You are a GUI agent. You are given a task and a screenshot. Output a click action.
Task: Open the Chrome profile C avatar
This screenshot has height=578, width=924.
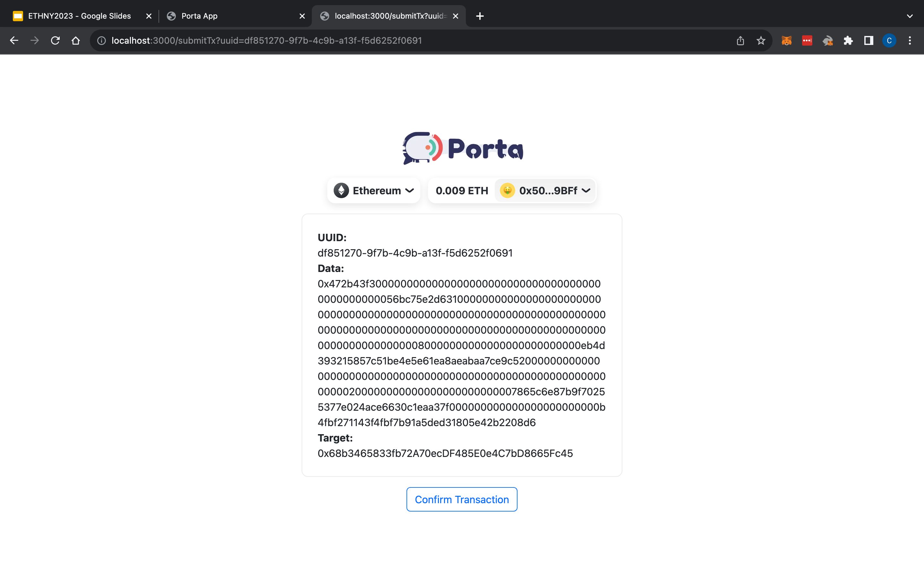[x=889, y=40]
